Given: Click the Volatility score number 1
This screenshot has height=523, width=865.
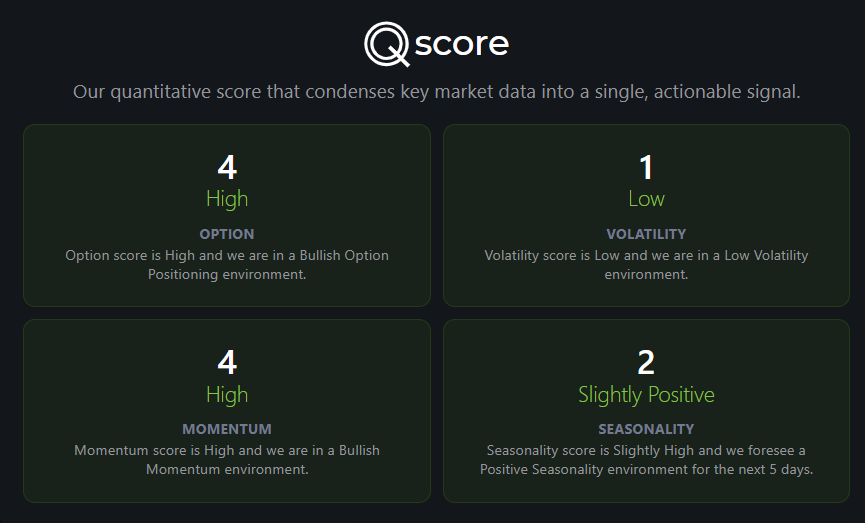Looking at the screenshot, I should click(646, 167).
